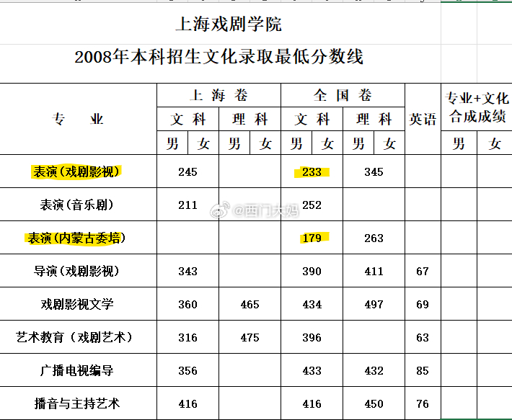Click the English score cell 85
The height and width of the screenshot is (420, 512).
(x=423, y=371)
